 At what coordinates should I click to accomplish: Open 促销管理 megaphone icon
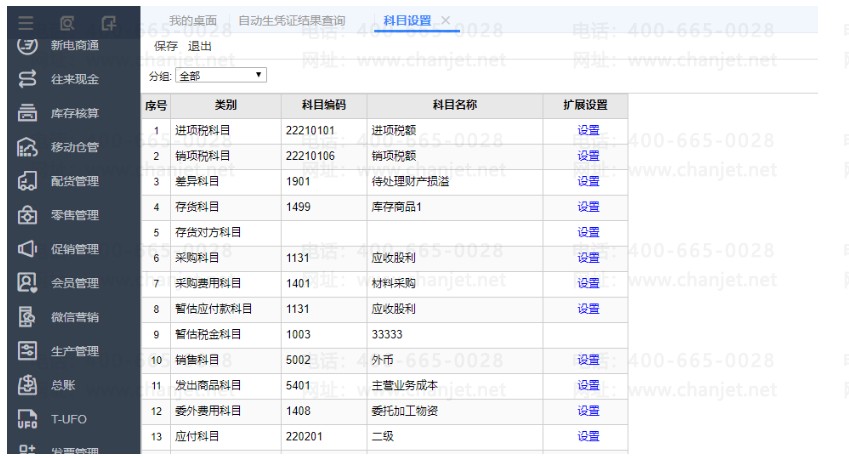[x=27, y=249]
